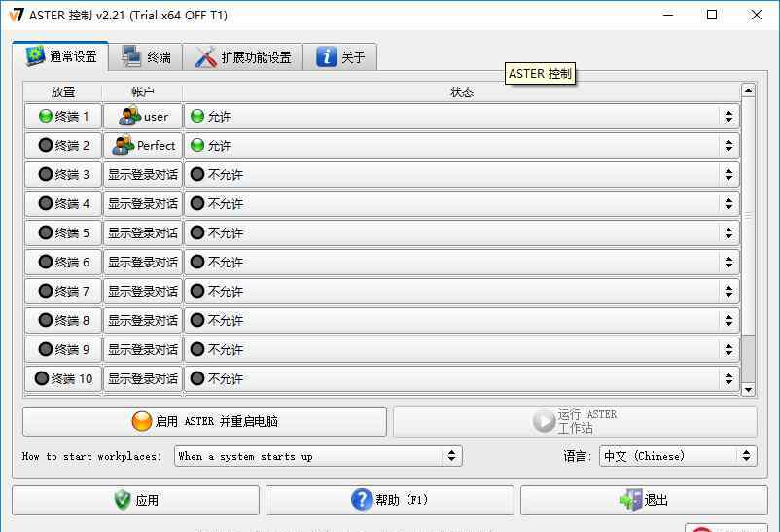Click the user account button
Viewport: 780px width, 532px height.
point(143,117)
